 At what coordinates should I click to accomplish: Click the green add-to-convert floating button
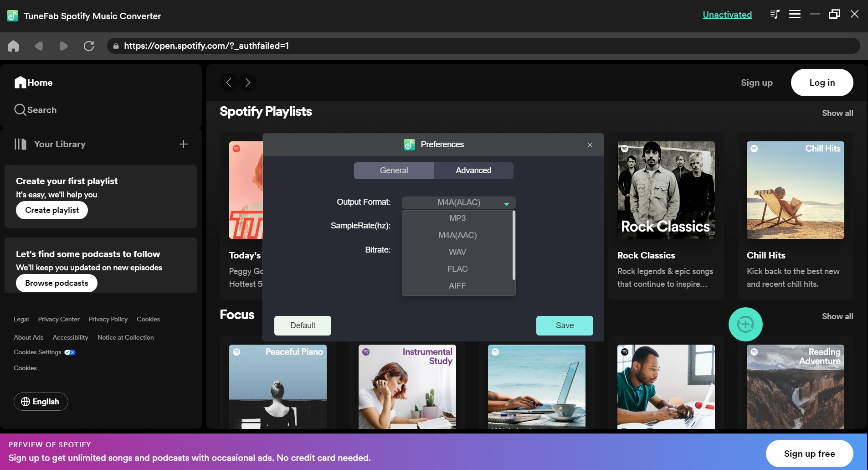[745, 324]
